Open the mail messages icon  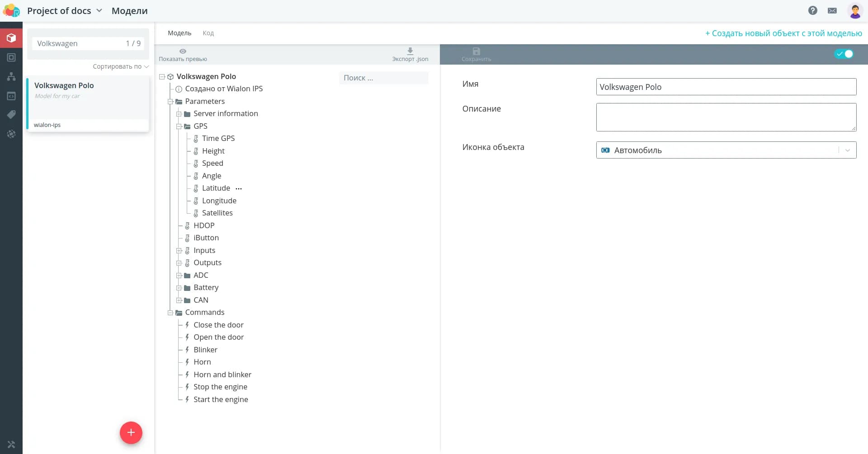[x=832, y=10]
